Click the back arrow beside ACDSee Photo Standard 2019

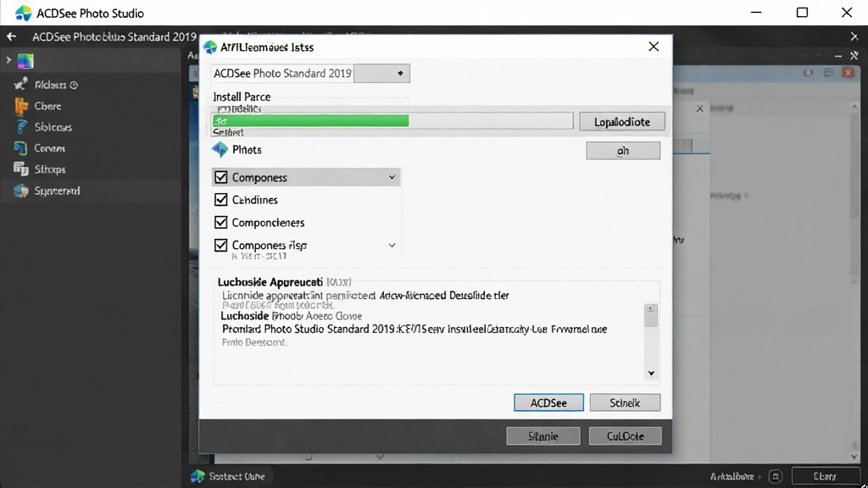(11, 37)
